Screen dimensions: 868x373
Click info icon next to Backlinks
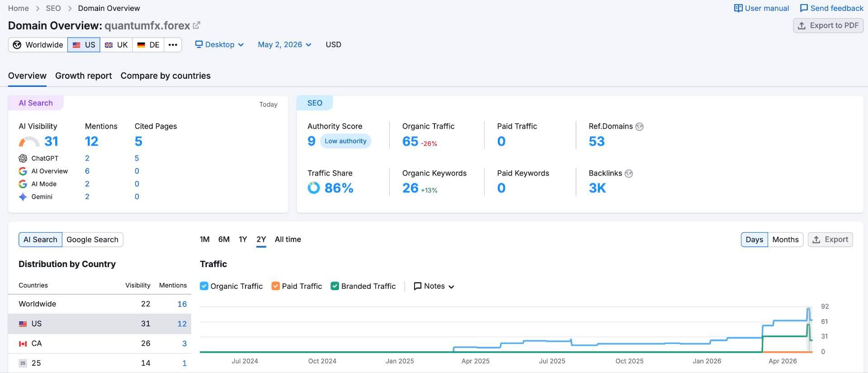click(628, 173)
